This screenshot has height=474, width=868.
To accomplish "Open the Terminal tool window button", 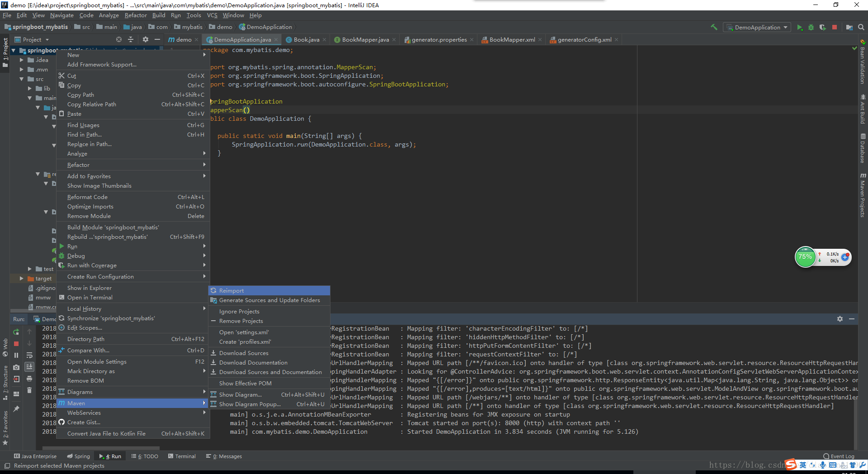I will [x=182, y=456].
